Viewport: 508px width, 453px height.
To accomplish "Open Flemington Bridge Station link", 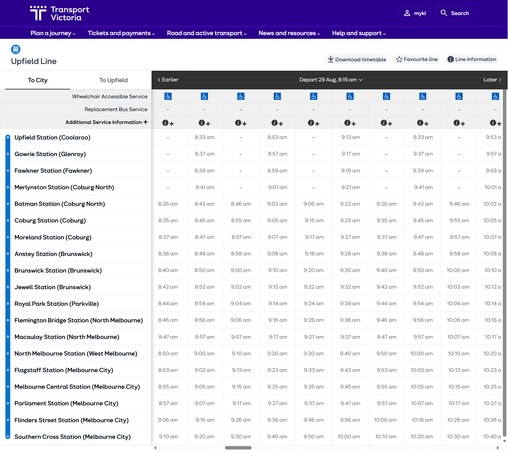I will pyautogui.click(x=79, y=320).
